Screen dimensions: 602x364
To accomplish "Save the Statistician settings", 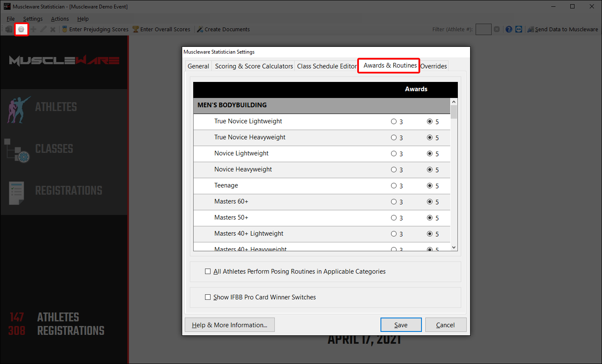I will [401, 325].
